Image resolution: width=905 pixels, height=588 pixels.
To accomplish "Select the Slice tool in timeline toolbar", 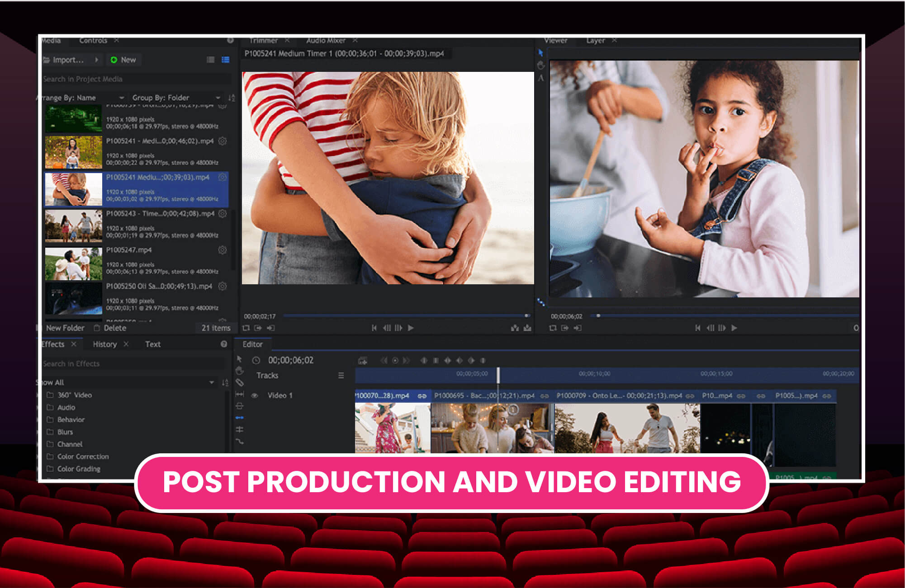I will click(x=240, y=383).
